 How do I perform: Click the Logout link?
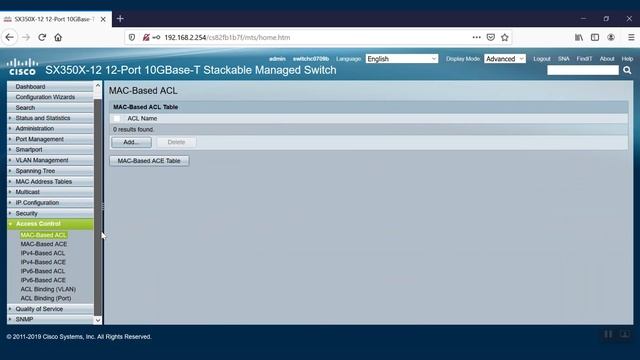tap(542, 59)
